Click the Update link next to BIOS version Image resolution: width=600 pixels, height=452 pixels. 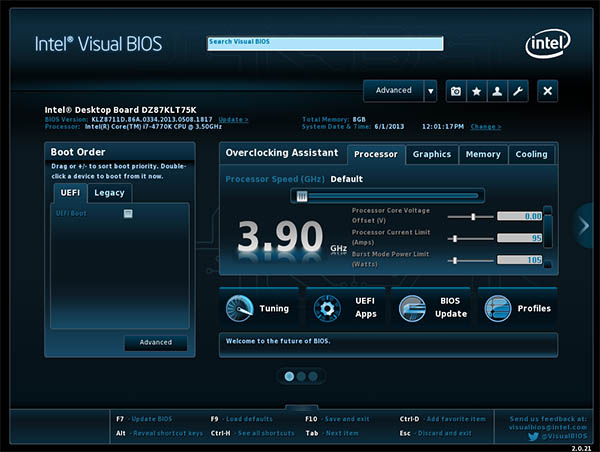pyautogui.click(x=233, y=119)
